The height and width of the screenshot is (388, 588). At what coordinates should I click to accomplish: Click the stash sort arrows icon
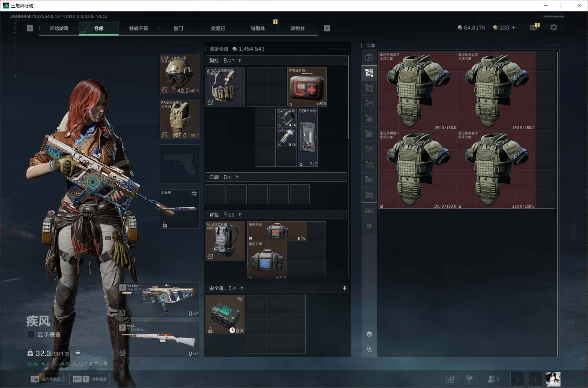369,349
